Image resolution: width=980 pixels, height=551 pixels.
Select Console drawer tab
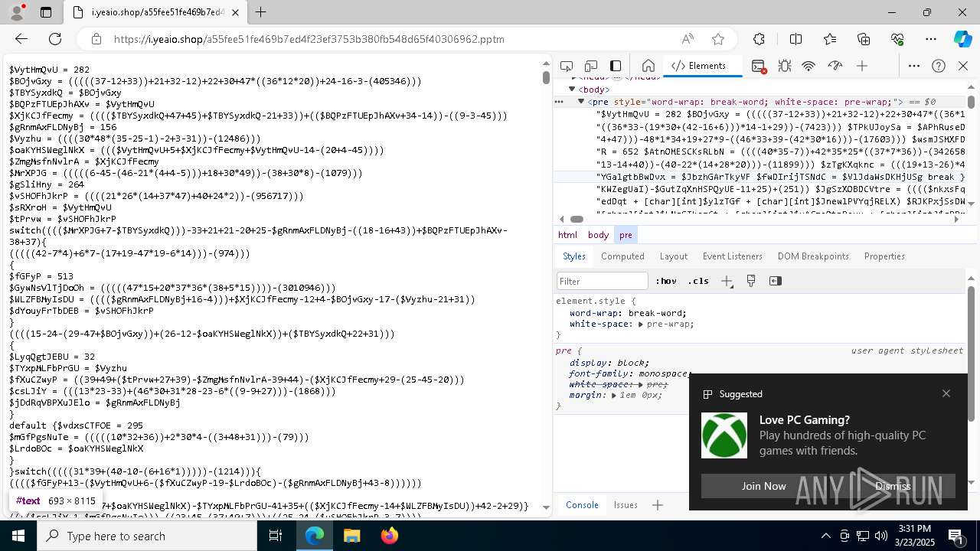click(x=582, y=505)
